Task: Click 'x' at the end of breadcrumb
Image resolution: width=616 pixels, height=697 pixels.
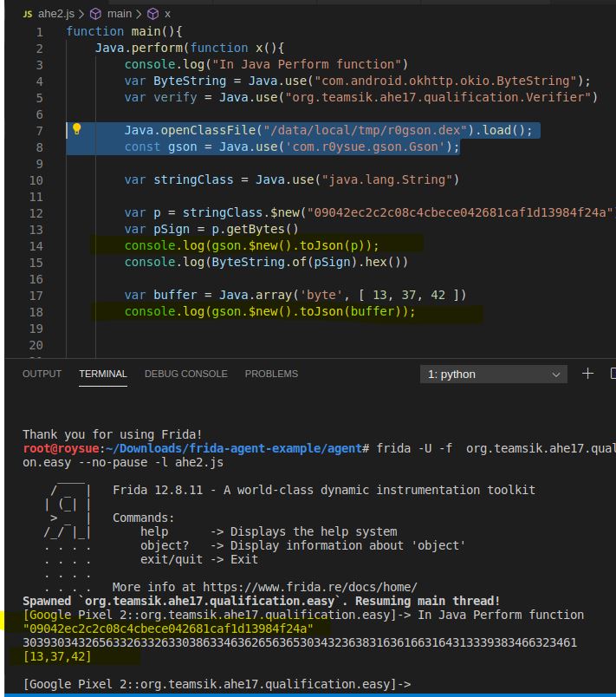Action: tap(167, 14)
